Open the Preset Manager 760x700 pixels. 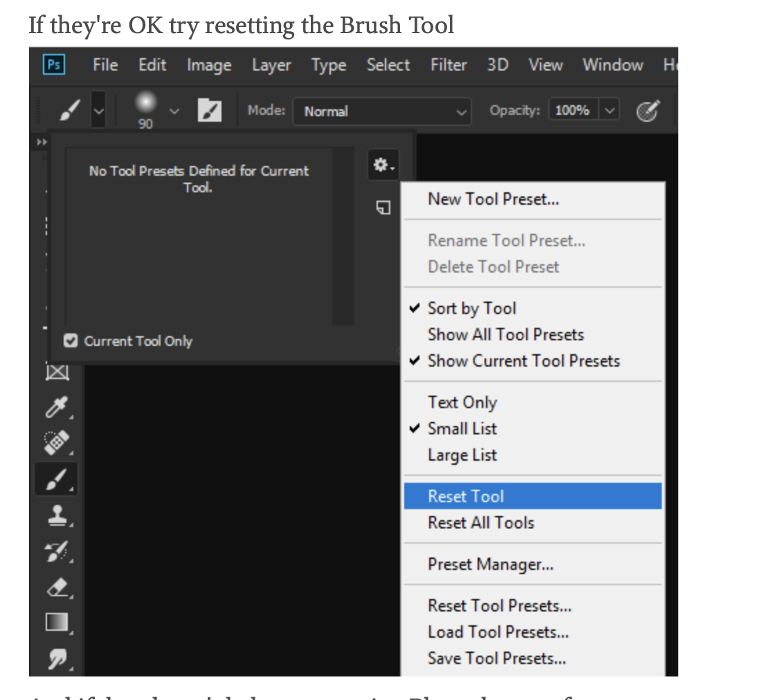[490, 564]
